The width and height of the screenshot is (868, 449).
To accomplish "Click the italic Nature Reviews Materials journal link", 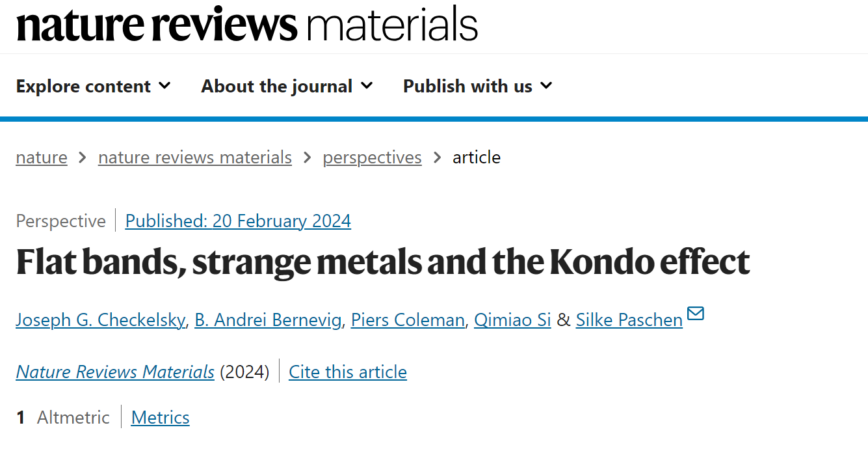I will tap(115, 372).
